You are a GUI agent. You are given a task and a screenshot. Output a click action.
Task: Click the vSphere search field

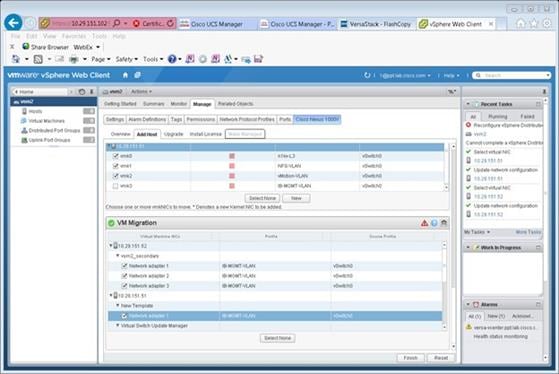[512, 75]
